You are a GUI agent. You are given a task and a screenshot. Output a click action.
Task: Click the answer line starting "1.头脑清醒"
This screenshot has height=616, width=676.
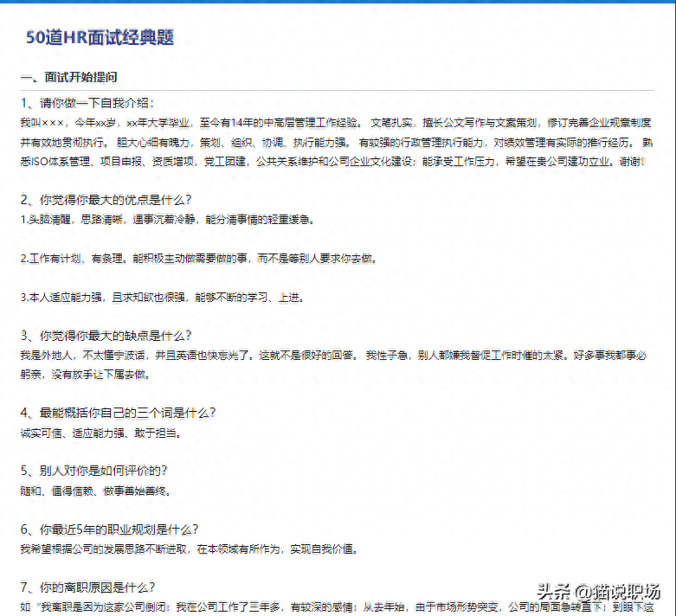(x=167, y=220)
